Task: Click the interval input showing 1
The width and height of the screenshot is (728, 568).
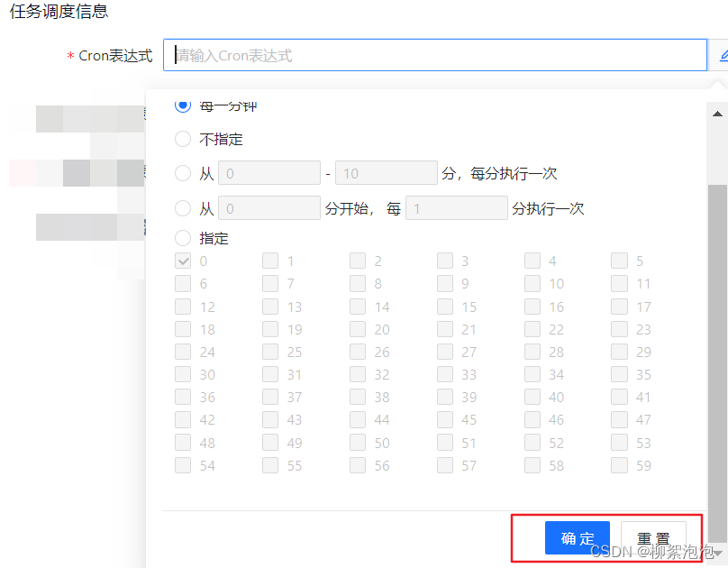Action: [456, 207]
